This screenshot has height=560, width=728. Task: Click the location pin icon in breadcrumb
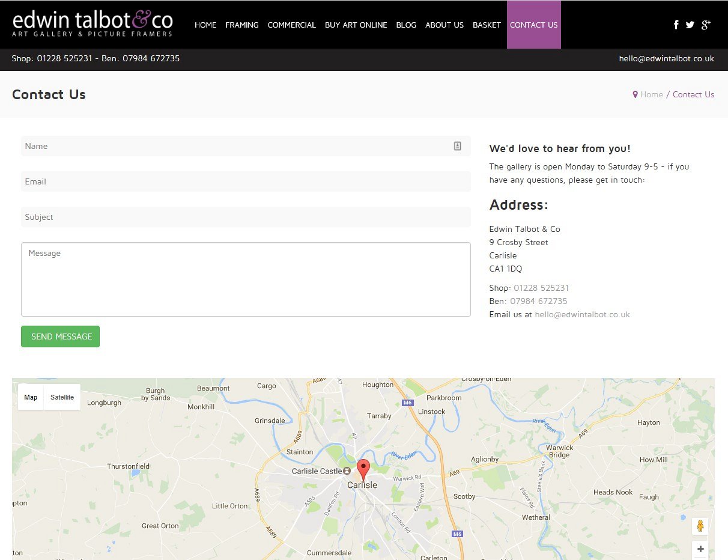[635, 94]
